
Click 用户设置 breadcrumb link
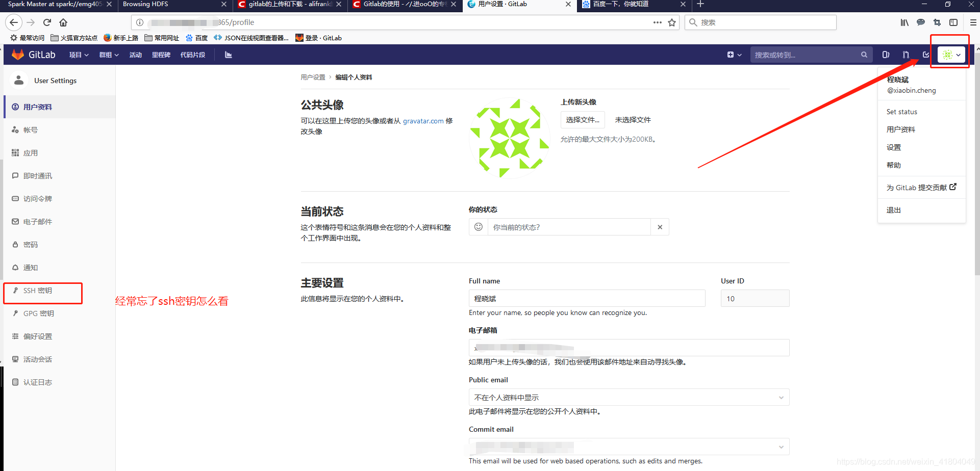313,77
